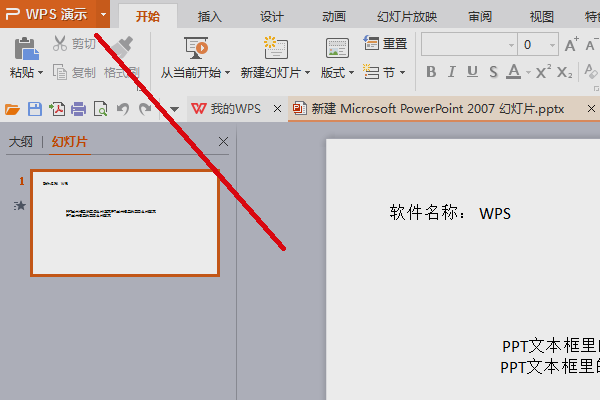Start slideshow from current slide icon
The image size is (600, 400).
(x=196, y=48)
